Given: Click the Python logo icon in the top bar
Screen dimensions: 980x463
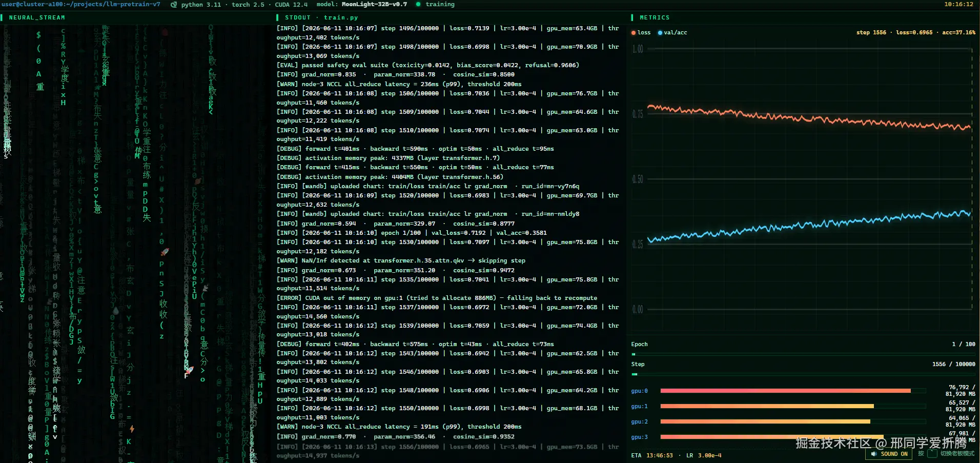Looking at the screenshot, I should point(174,5).
